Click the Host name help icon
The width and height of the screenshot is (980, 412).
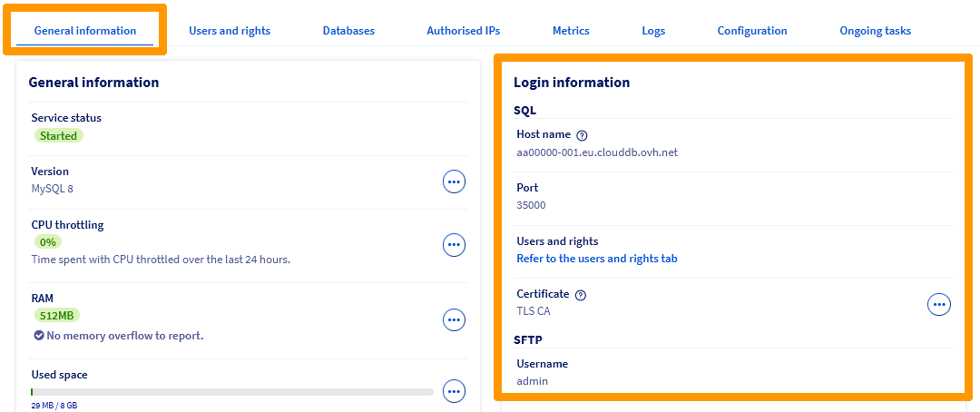(583, 135)
